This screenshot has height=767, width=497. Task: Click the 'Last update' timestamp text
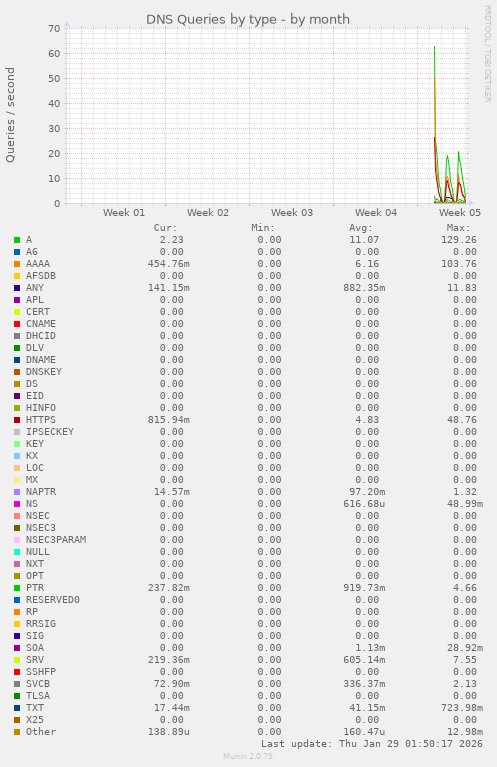point(372,744)
